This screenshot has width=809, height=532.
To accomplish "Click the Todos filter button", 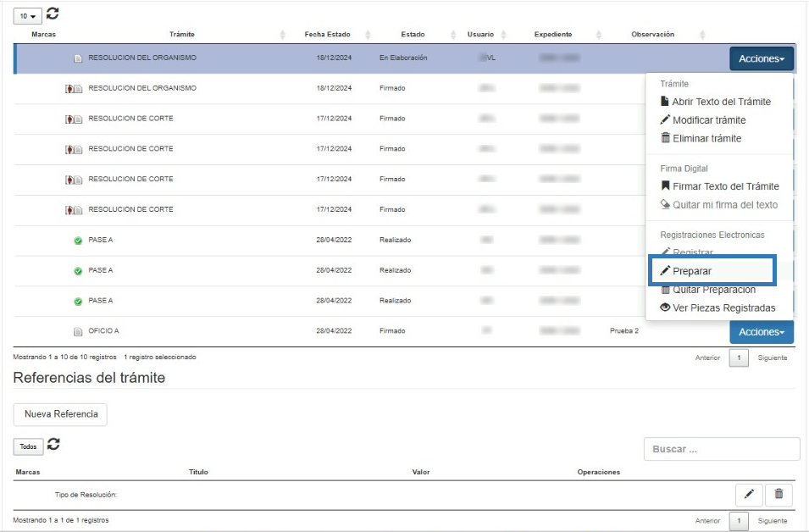I will click(28, 447).
